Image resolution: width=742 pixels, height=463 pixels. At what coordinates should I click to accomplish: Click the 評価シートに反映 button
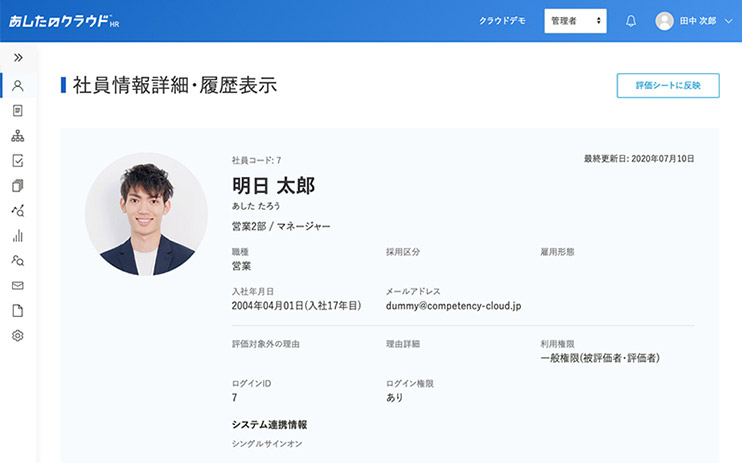(668, 86)
